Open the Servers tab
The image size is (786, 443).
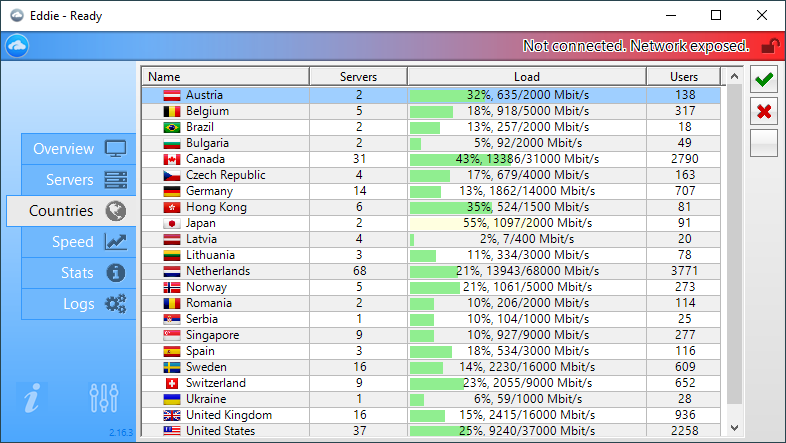pos(79,180)
